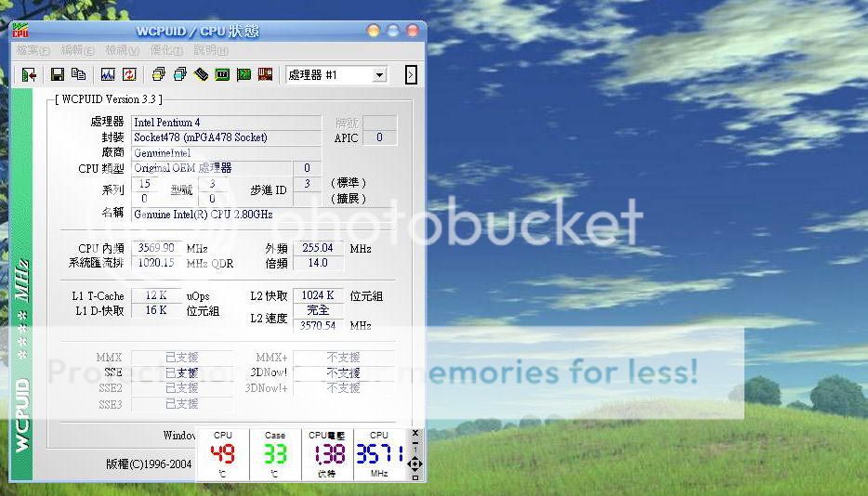This screenshot has width=868, height=496.
Task: Click the green chip toolbar icon
Action: pos(243,74)
